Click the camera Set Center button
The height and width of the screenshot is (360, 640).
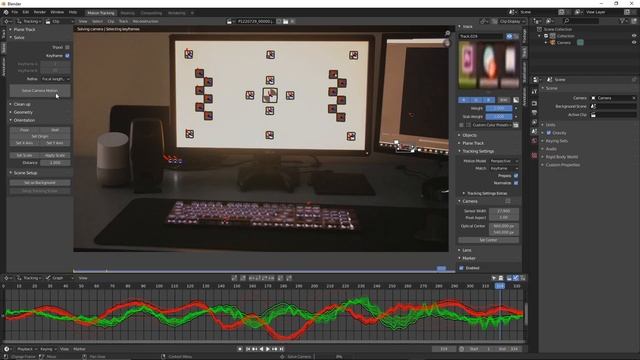(x=489, y=240)
